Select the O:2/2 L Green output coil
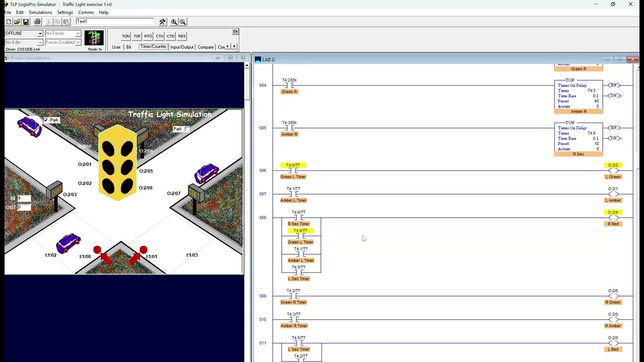644x362 pixels. [613, 171]
